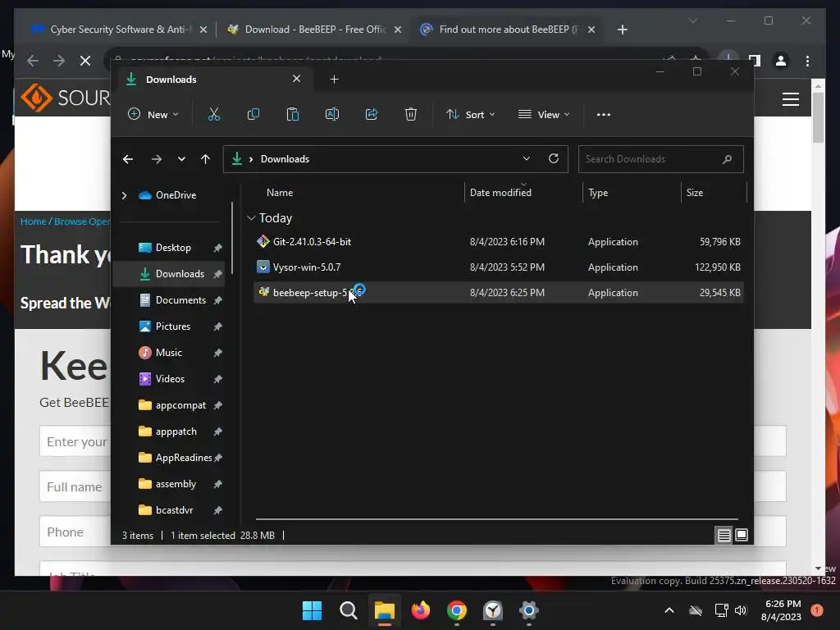Screen dimensions: 840x630
Task: Open Chrome's three-dot menu
Action: [807, 61]
